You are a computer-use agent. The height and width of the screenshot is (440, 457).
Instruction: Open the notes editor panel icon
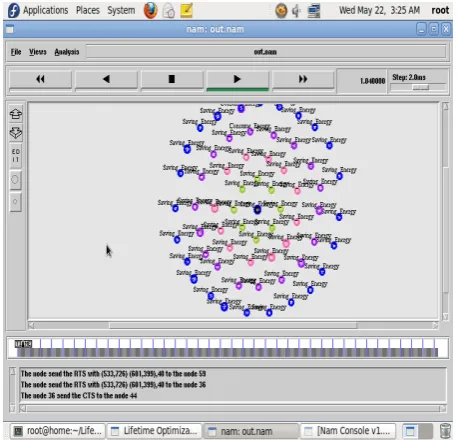click(187, 11)
